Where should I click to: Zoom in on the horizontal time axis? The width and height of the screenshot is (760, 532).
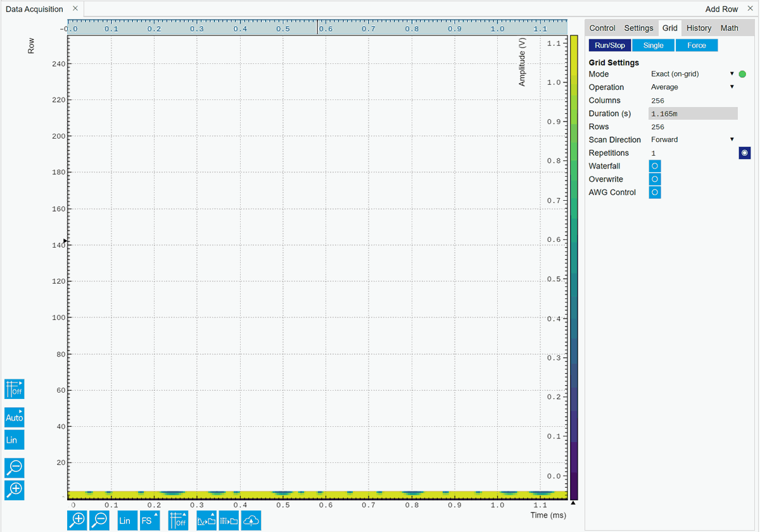tap(77, 521)
